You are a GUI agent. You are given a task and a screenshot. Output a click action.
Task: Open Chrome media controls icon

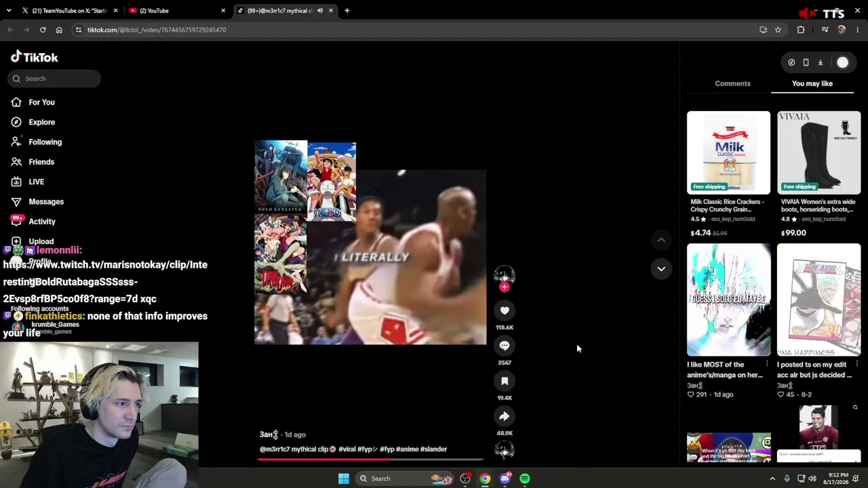(x=825, y=30)
